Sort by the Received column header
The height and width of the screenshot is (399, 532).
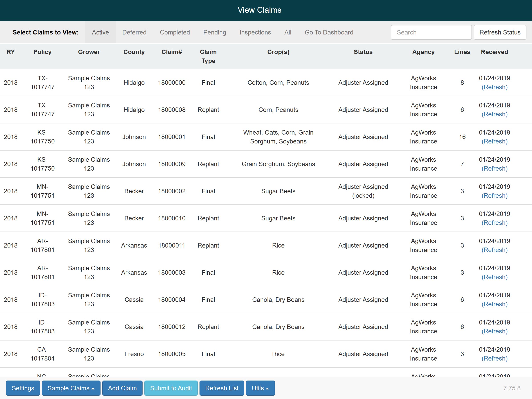tap(494, 52)
